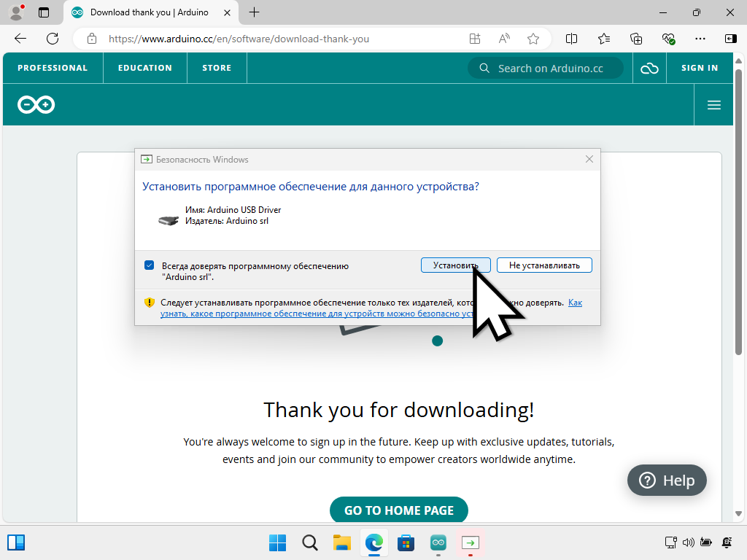Open Microsoft Store from taskbar

406,542
